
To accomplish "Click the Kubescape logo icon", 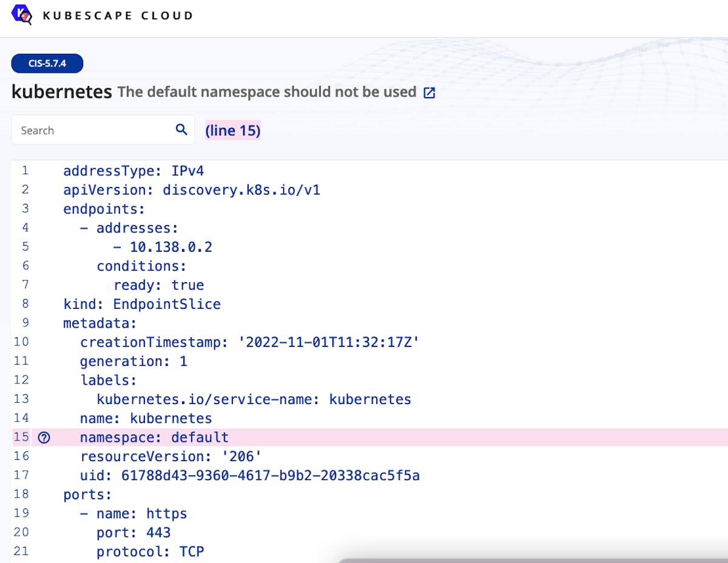I will tap(22, 15).
